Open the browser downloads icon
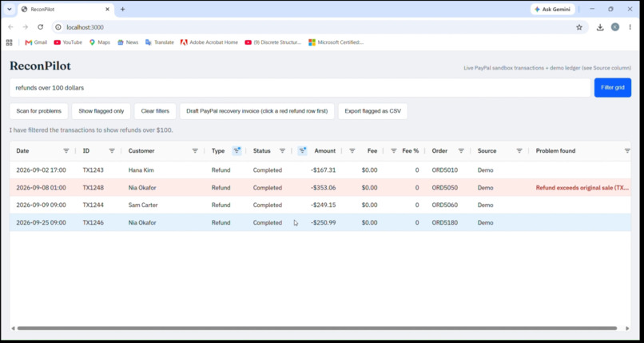 click(x=600, y=27)
